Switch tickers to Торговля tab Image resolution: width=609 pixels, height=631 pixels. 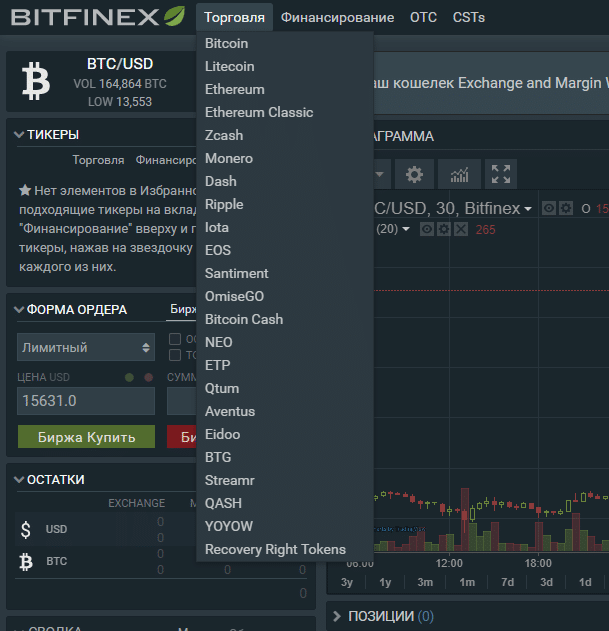tap(98, 160)
